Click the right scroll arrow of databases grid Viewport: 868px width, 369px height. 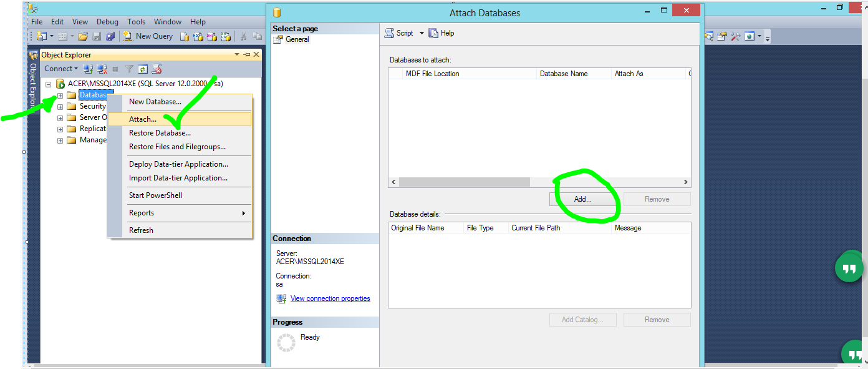pyautogui.click(x=686, y=182)
